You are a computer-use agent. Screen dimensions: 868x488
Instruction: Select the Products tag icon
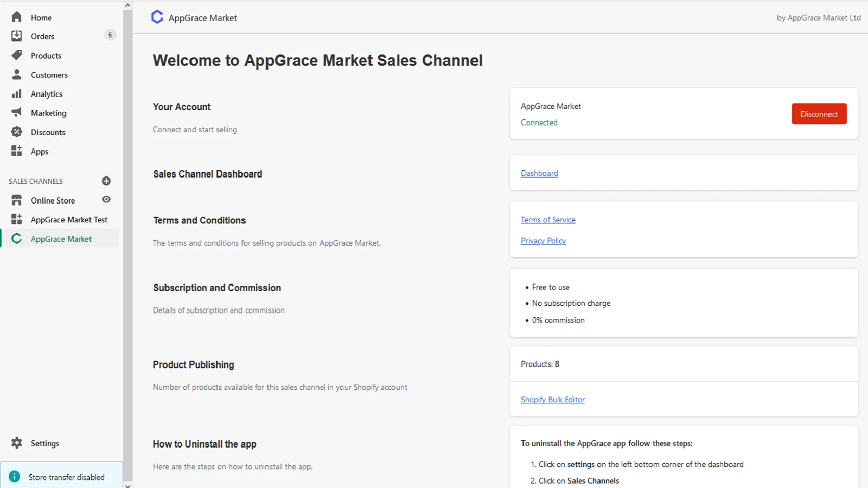pos(17,55)
